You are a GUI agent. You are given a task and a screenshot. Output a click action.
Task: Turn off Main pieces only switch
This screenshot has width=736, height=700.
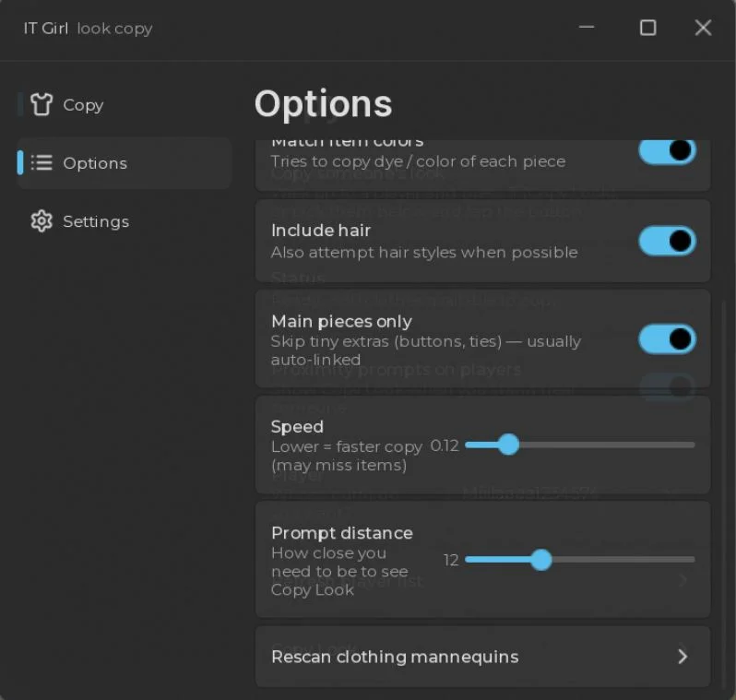[667, 339]
